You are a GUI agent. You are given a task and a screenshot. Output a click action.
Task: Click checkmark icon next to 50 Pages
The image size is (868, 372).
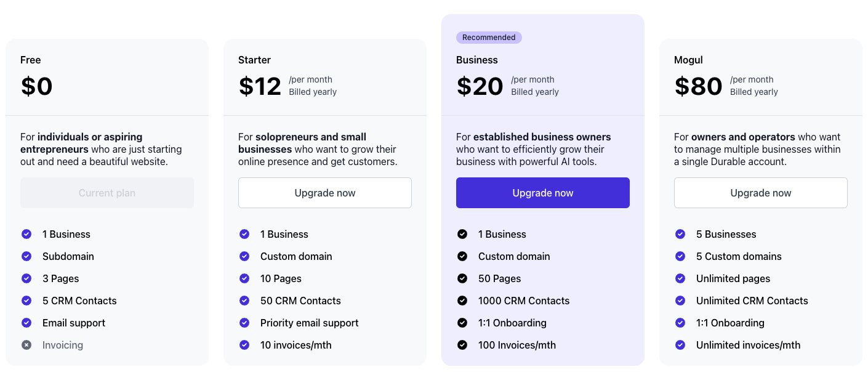(462, 278)
